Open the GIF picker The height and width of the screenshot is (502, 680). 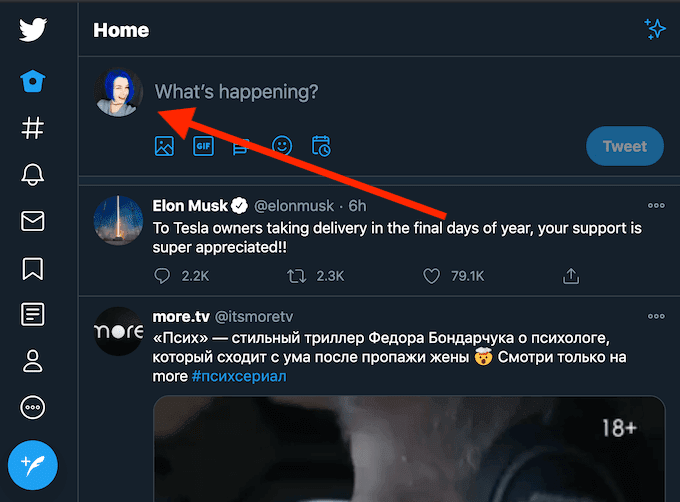[204, 146]
